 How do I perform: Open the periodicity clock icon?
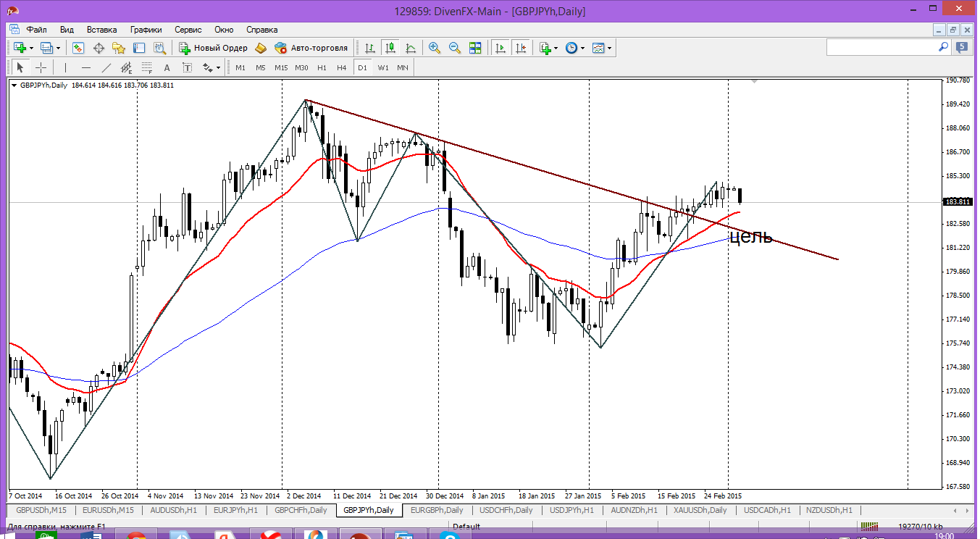[x=571, y=48]
